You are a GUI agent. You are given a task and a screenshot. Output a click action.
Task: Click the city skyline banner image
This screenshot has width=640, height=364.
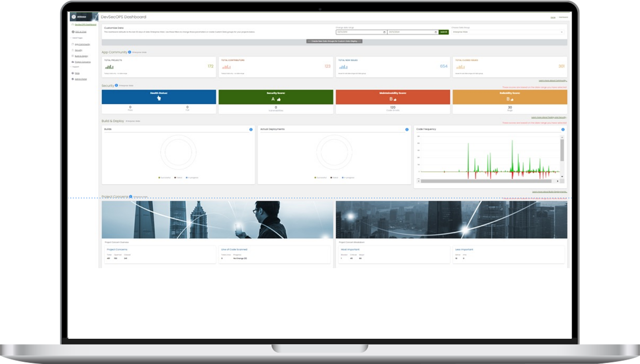click(451, 220)
